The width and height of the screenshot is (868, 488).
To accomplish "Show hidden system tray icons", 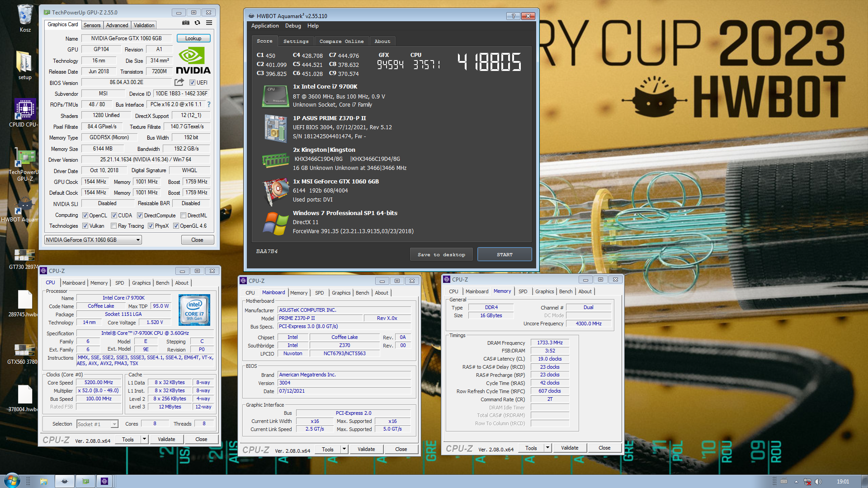I will click(x=796, y=482).
